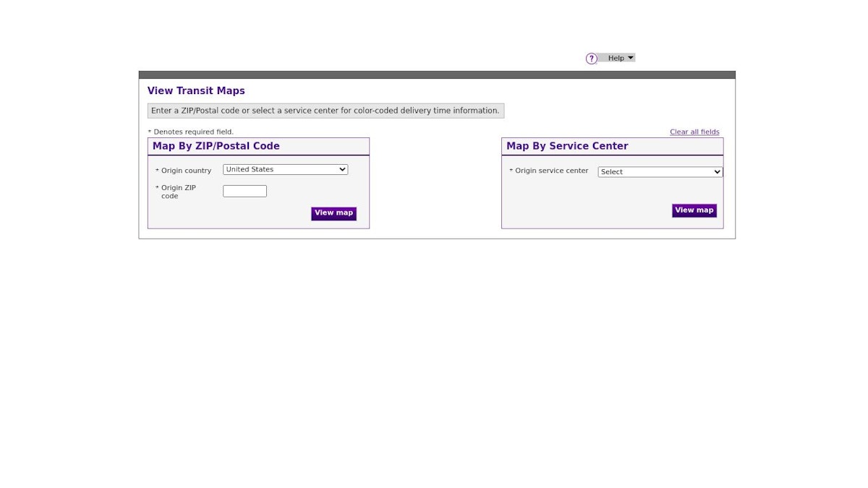The height and width of the screenshot is (488, 868).
Task: Click the gray ZIP/Postal code instruction text
Action: (x=325, y=111)
